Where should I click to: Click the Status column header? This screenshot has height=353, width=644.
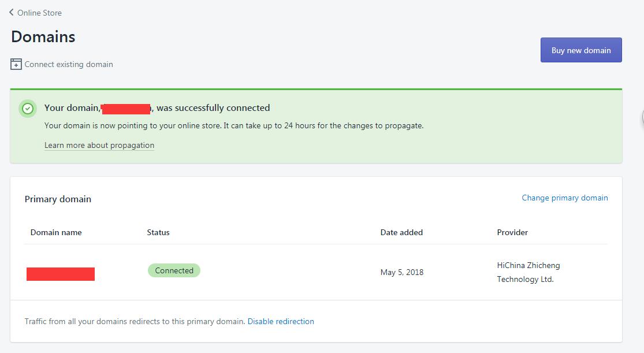pos(158,232)
